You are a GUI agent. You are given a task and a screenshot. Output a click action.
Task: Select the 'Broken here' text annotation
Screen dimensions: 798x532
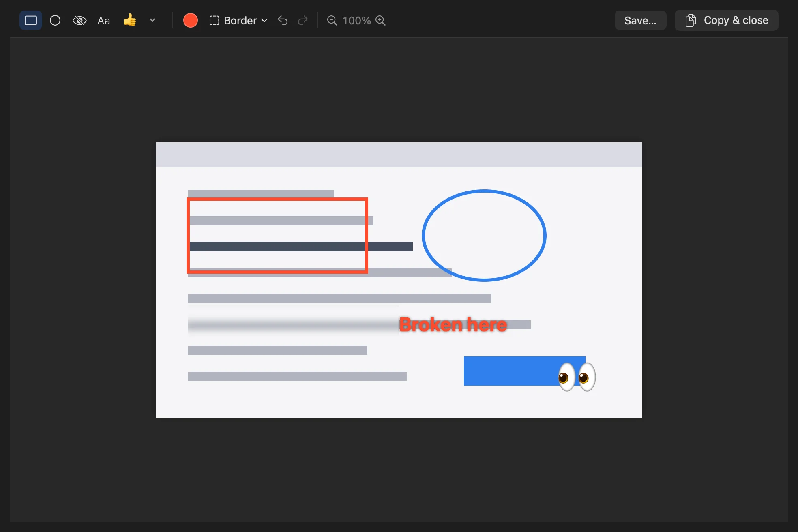click(x=453, y=324)
